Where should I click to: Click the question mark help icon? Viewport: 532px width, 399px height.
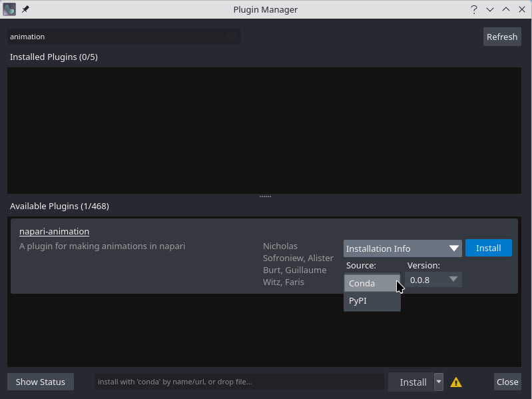[x=474, y=9]
